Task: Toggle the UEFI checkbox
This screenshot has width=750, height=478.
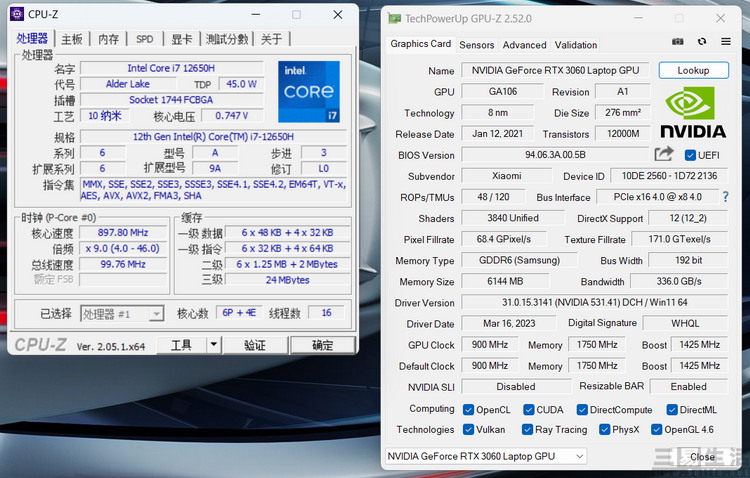Action: [690, 155]
